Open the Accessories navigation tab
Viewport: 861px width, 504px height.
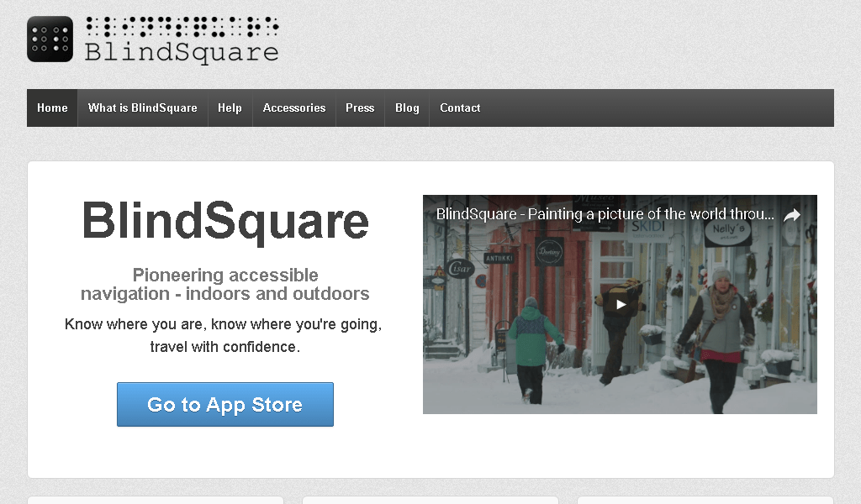coord(293,108)
